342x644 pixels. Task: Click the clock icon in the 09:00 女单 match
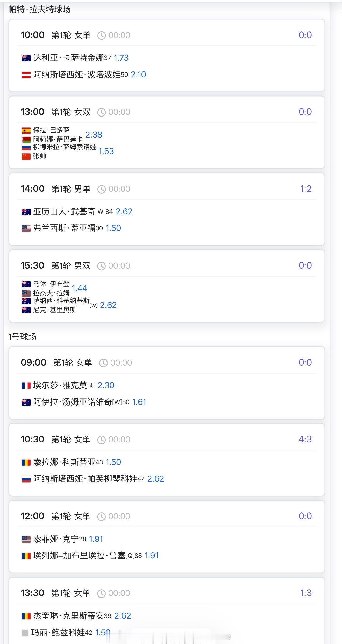pyautogui.click(x=103, y=363)
